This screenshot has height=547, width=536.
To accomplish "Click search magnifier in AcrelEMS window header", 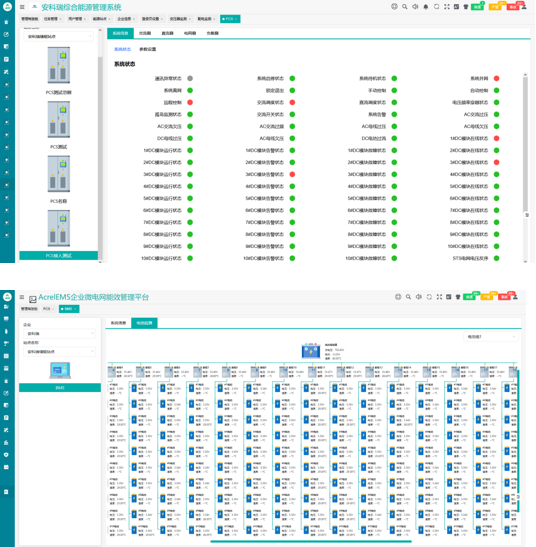I will tap(408, 297).
